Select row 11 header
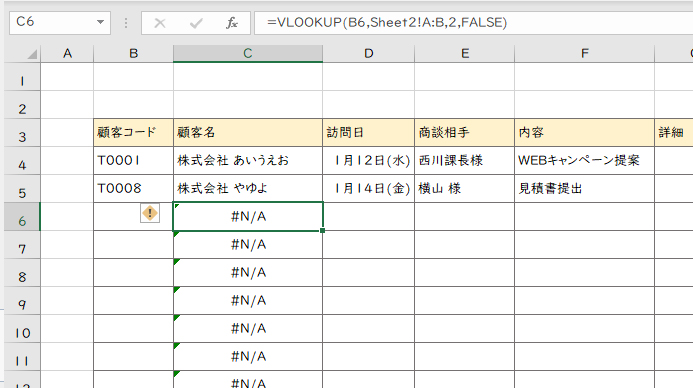This screenshot has height=388, width=693. pos(22,357)
